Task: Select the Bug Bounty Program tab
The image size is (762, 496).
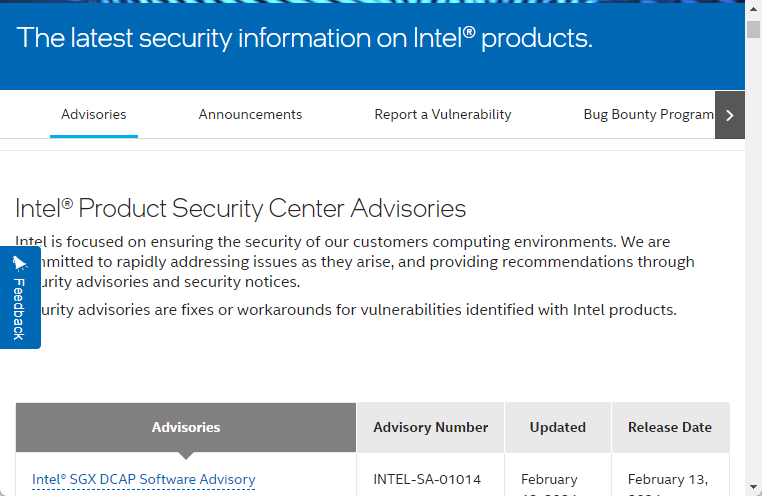Action: [x=648, y=115]
